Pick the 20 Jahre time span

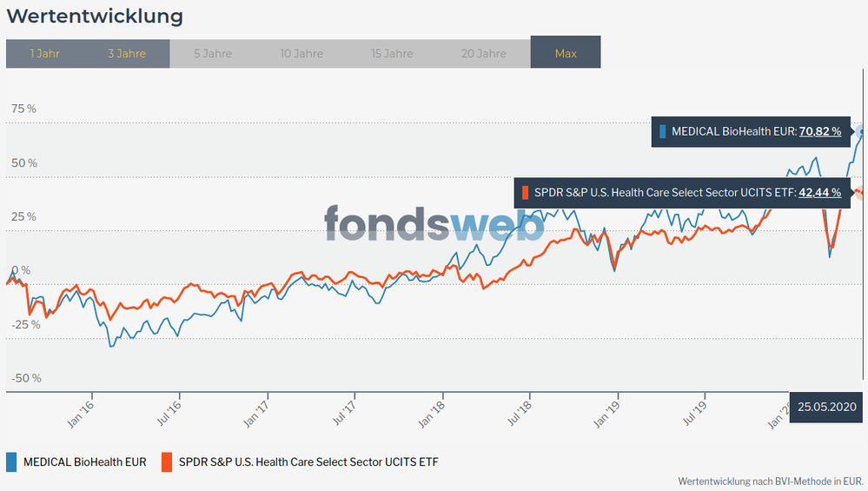point(483,53)
